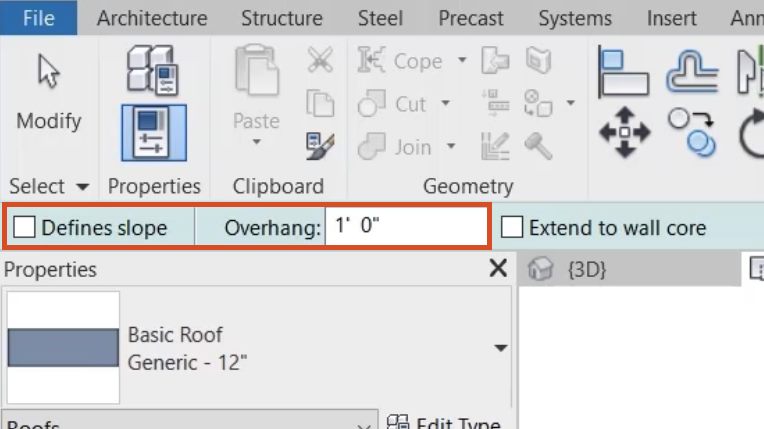Open the Cut geometry dropdown arrow
This screenshot has height=429, width=764.
click(445, 103)
